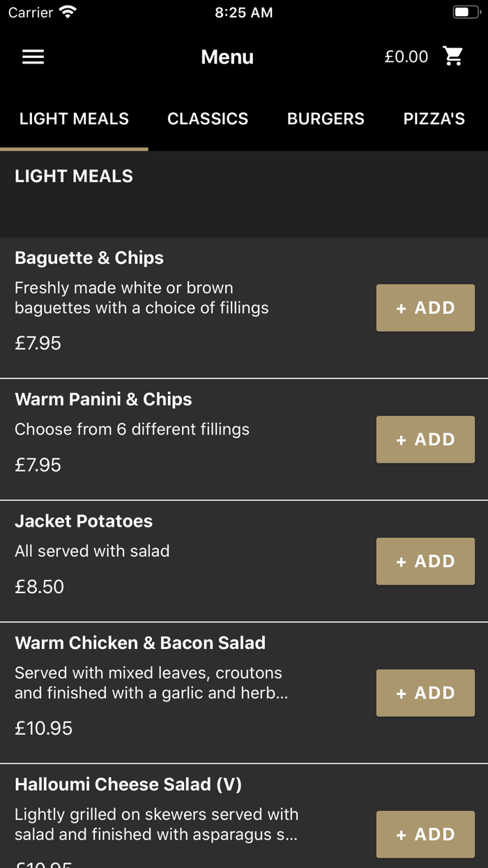Image resolution: width=488 pixels, height=868 pixels.
Task: Add Warm Chicken & Bacon Salad
Action: 425,692
